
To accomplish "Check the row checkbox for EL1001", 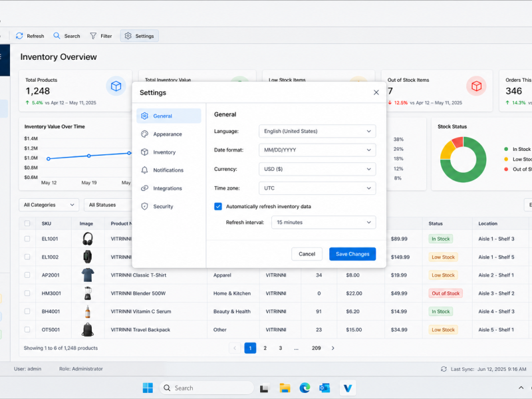I will point(27,239).
